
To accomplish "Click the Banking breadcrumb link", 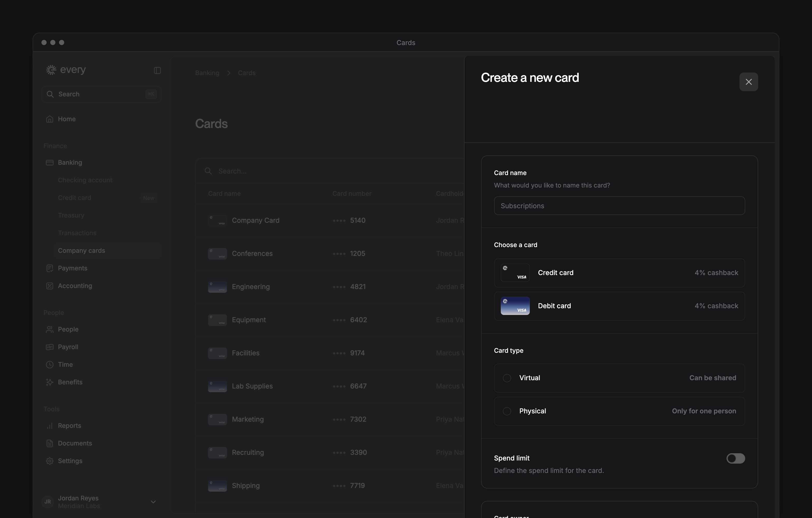I will coord(207,73).
